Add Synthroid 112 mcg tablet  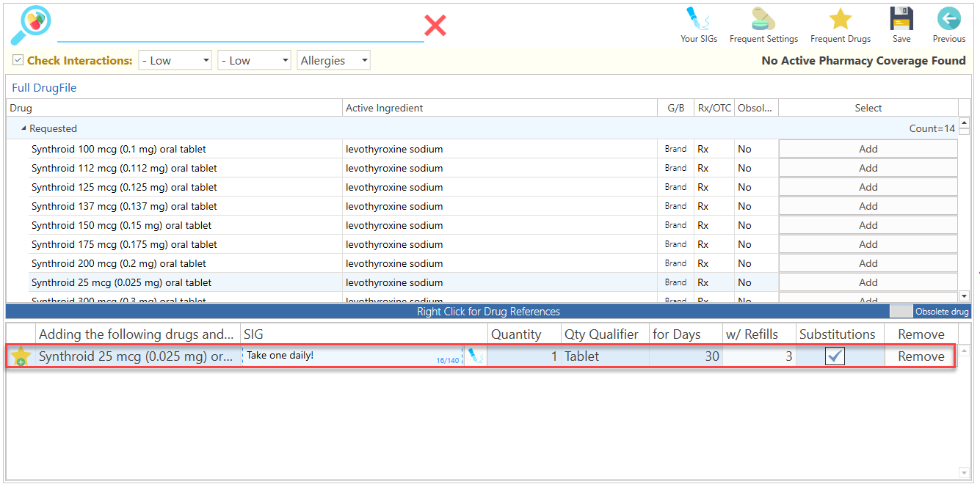pyautogui.click(x=868, y=168)
